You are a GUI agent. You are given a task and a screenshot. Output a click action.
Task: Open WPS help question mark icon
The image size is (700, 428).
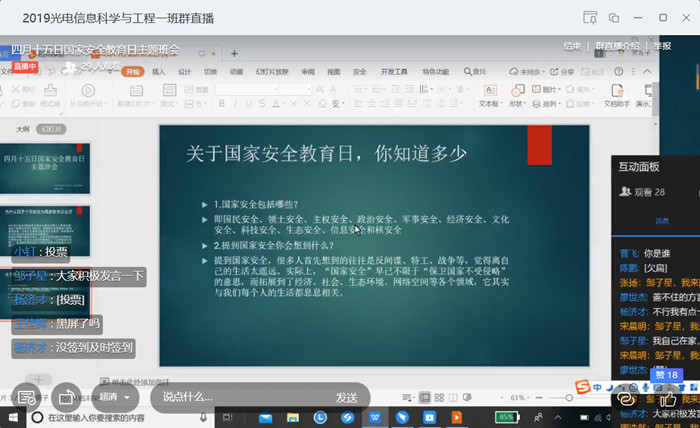tap(618, 71)
